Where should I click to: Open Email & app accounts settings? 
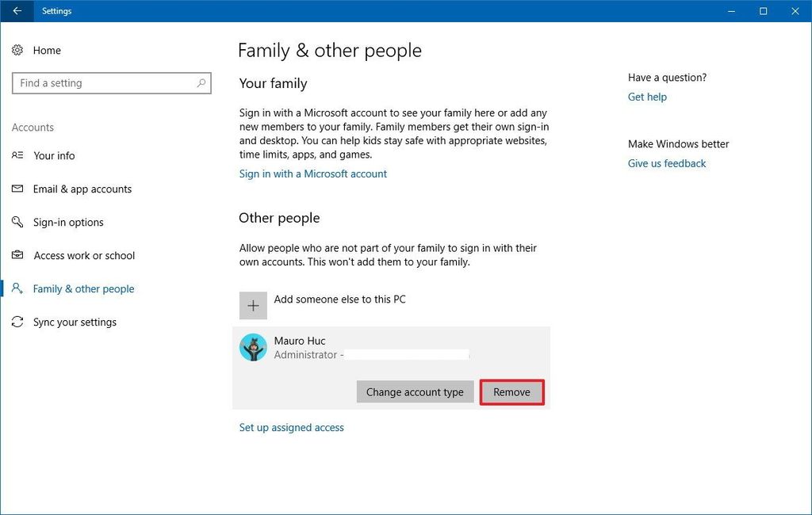pyautogui.click(x=82, y=189)
